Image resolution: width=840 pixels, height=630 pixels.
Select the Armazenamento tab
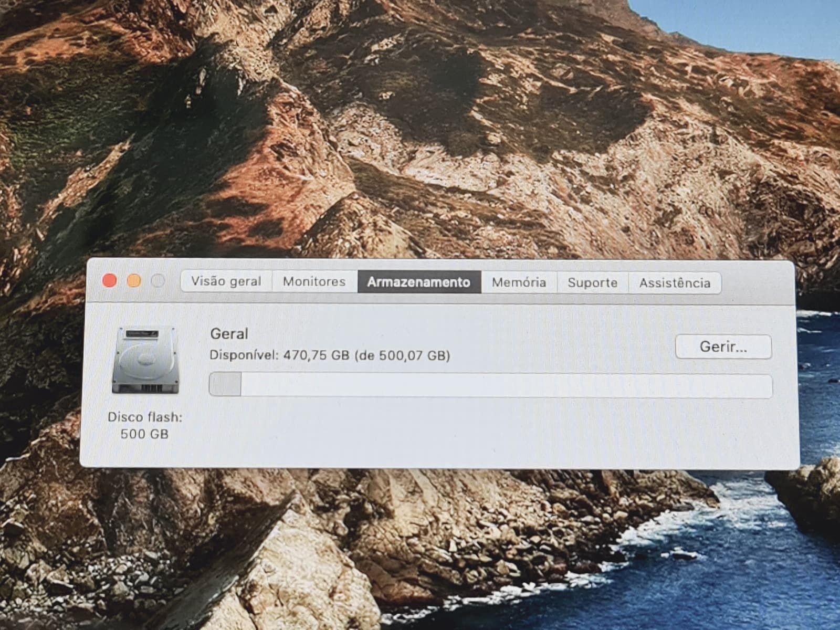click(419, 282)
